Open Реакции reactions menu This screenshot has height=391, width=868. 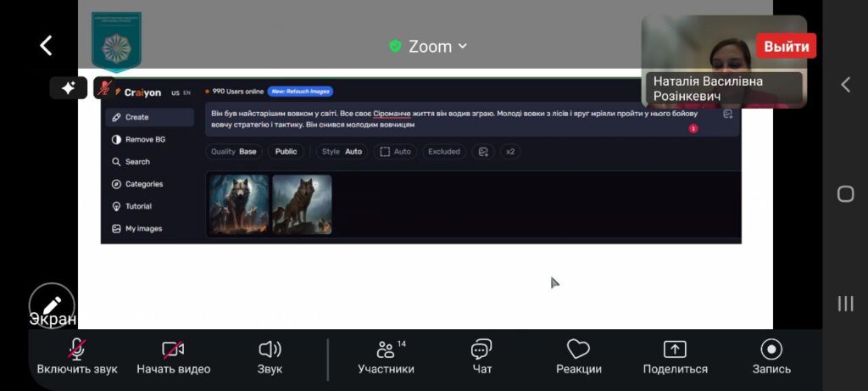point(578,356)
